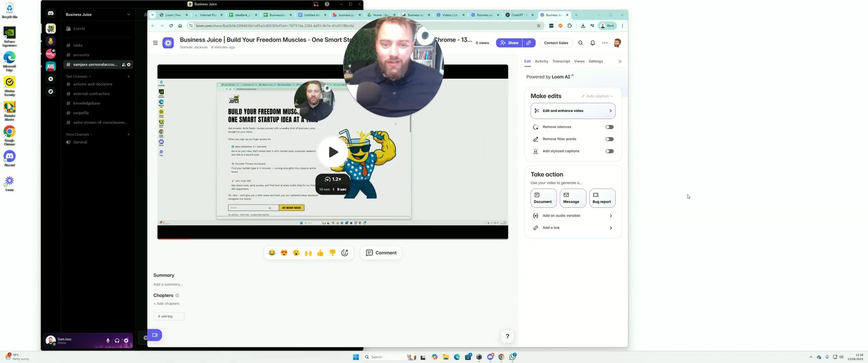React with raised hands emoji

308,253
